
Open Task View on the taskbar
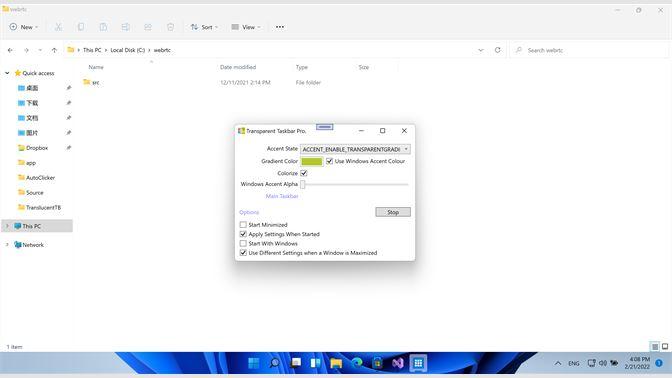click(x=295, y=363)
